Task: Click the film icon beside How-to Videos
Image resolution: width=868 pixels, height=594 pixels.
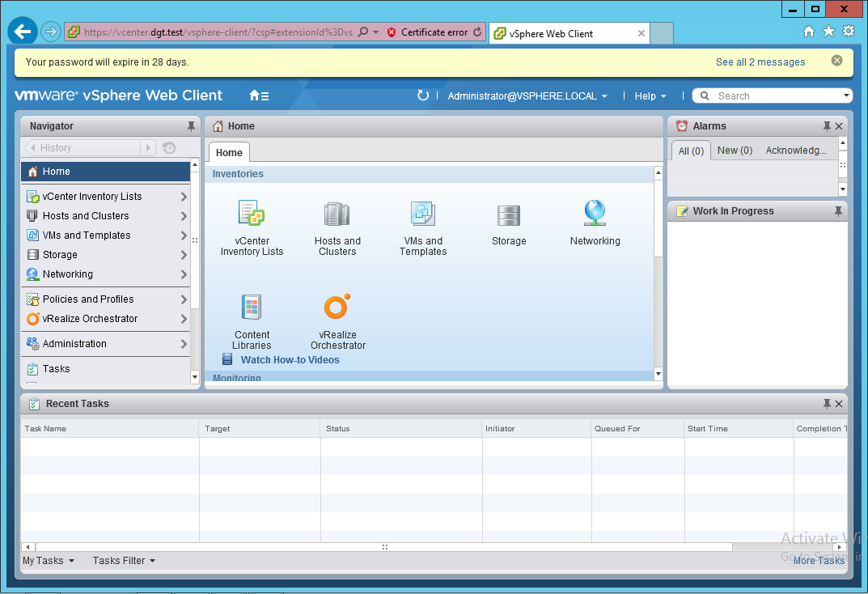Action: 227,359
